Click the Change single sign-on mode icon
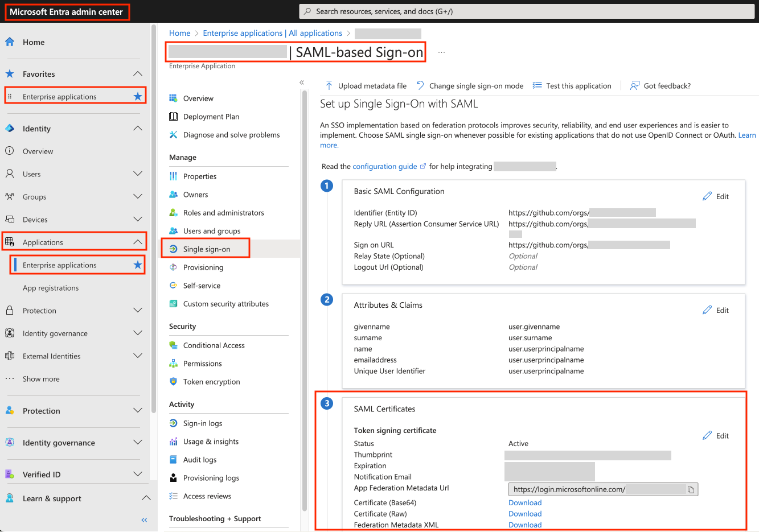This screenshot has width=759, height=532. (420, 85)
